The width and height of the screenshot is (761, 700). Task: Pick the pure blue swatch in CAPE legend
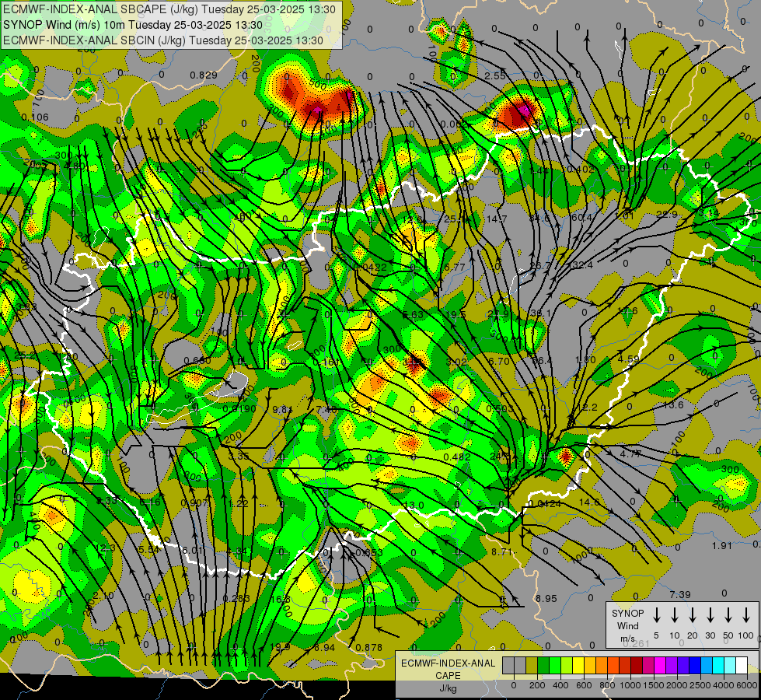coord(696,665)
